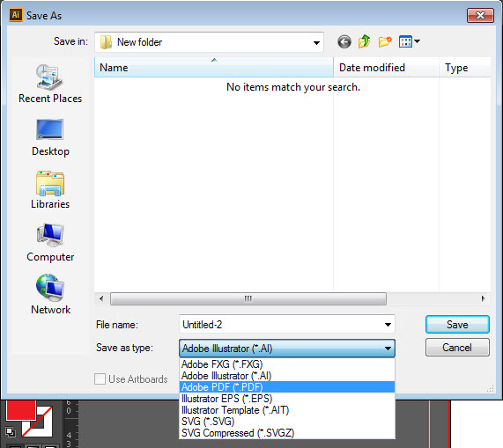Open Computer in the places bar

click(x=50, y=243)
